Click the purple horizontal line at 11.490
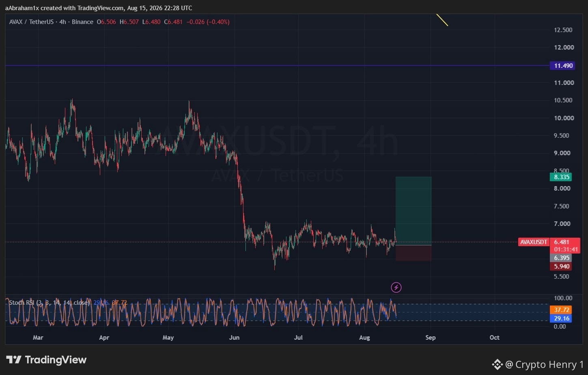This screenshot has height=375, width=588. tap(277, 65)
